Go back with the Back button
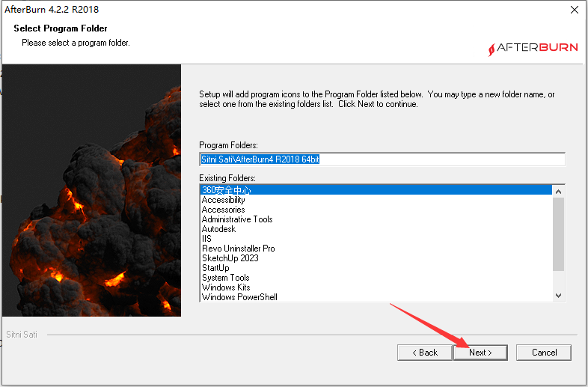The width and height of the screenshot is (588, 387). click(425, 353)
